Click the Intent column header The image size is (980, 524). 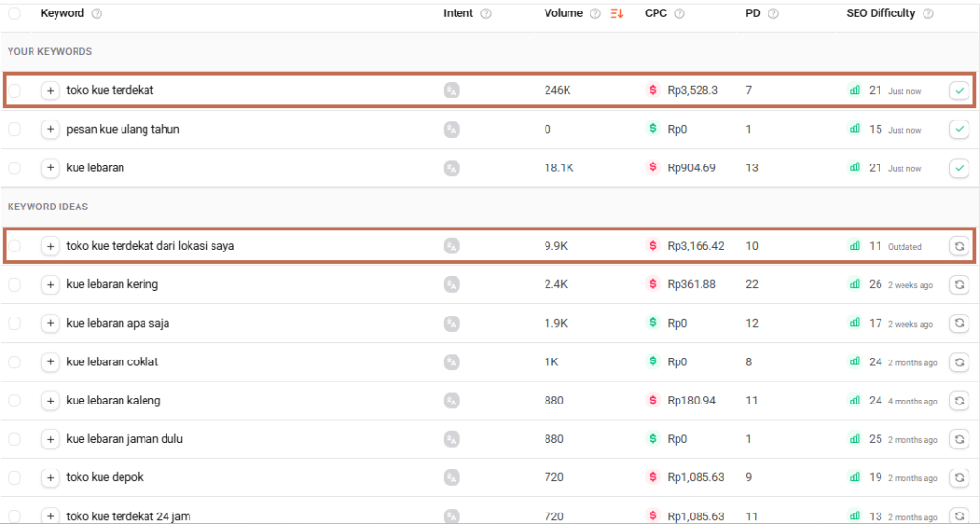pyautogui.click(x=458, y=13)
